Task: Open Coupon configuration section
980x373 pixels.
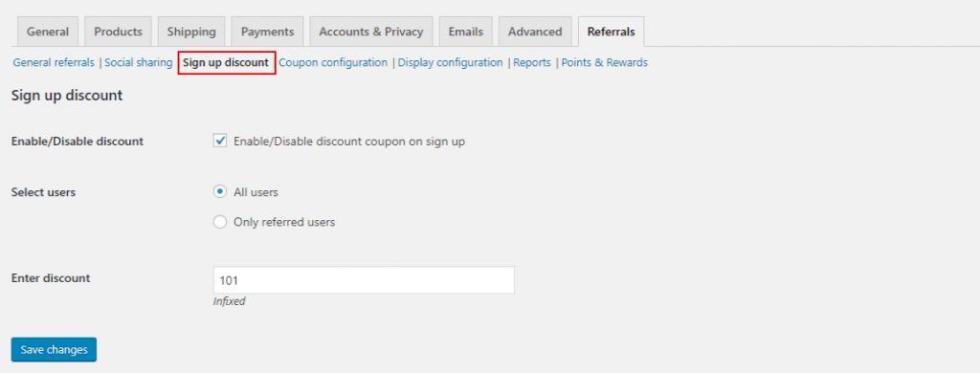Action: tap(333, 62)
